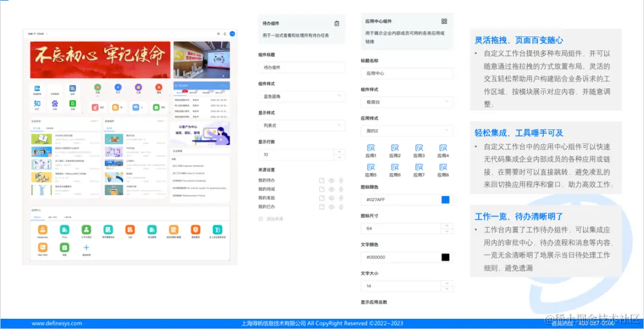
Task: Click the 应用6 icon in the preview
Action: 395,167
